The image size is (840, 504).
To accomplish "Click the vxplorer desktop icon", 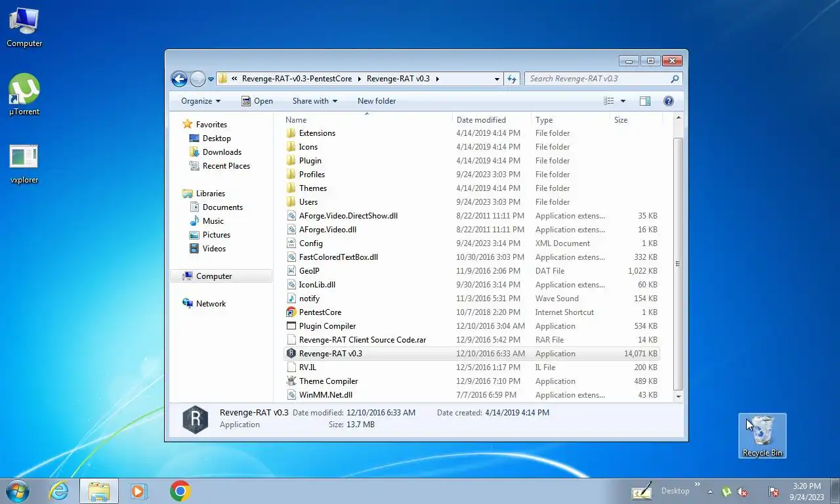I will 24,164.
